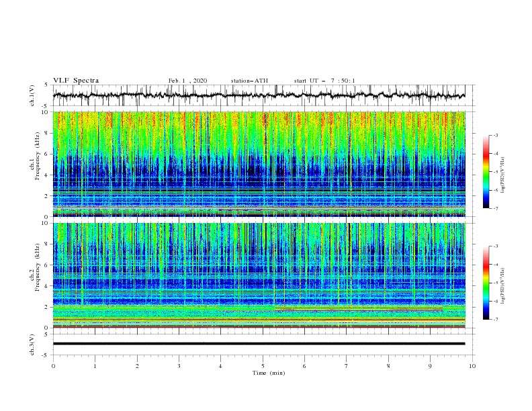
Task: Select the "start UT = 7 : 50: 1" text
Action: pos(324,81)
